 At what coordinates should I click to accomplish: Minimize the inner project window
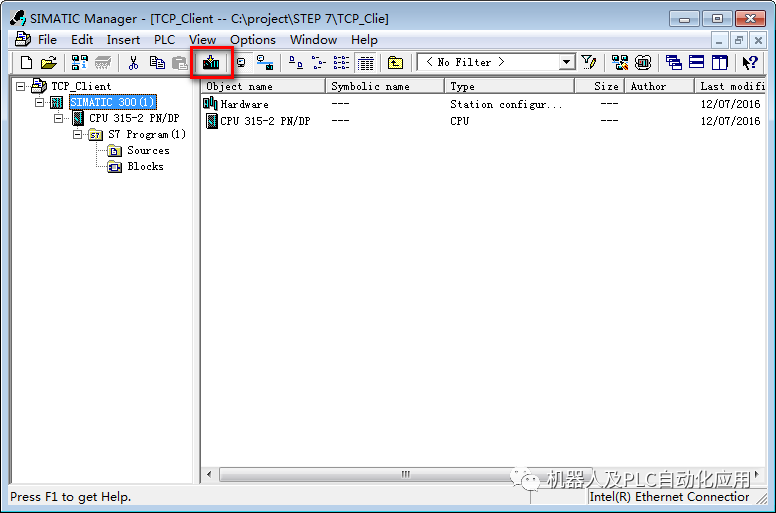pos(720,40)
